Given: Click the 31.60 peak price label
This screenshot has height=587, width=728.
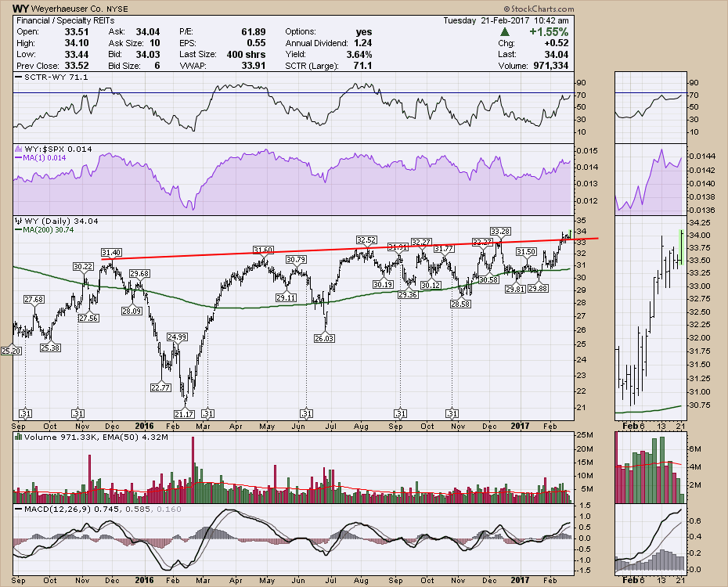Looking at the screenshot, I should pos(263,250).
